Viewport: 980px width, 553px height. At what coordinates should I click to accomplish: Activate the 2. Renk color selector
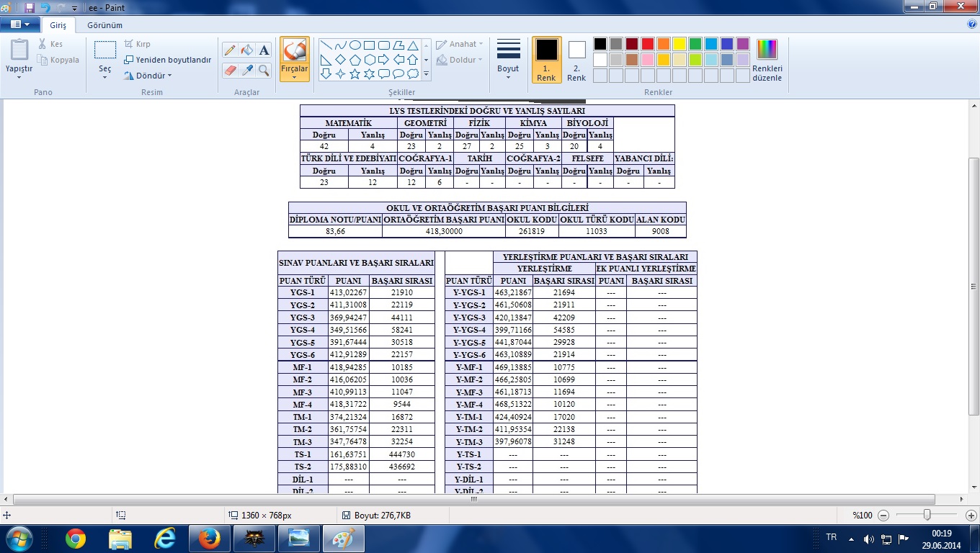click(576, 60)
